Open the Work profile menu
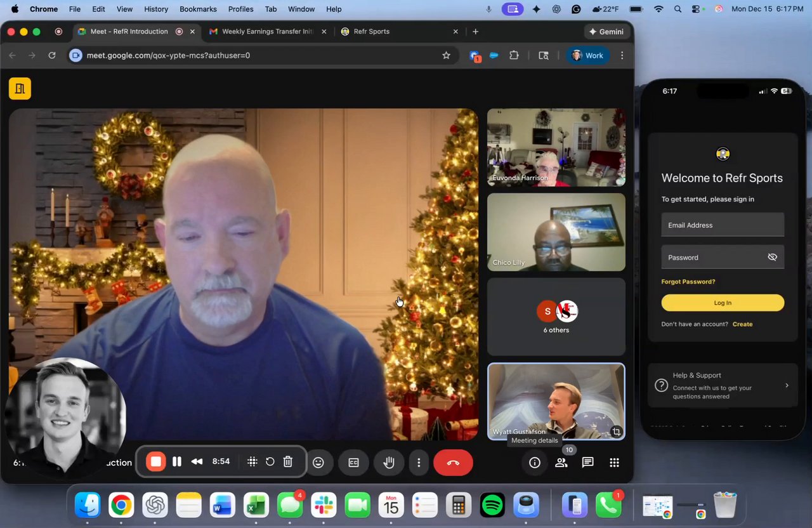Screen dimensions: 812x528 point(588,55)
